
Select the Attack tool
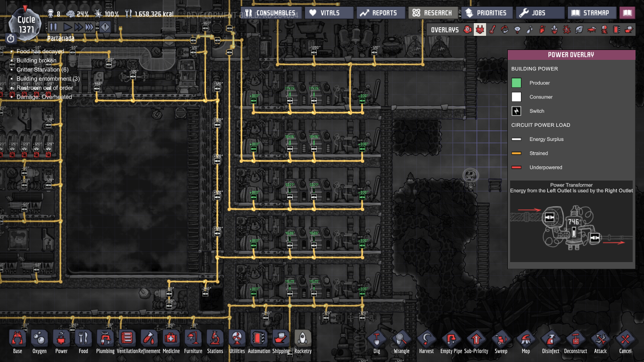point(600,341)
